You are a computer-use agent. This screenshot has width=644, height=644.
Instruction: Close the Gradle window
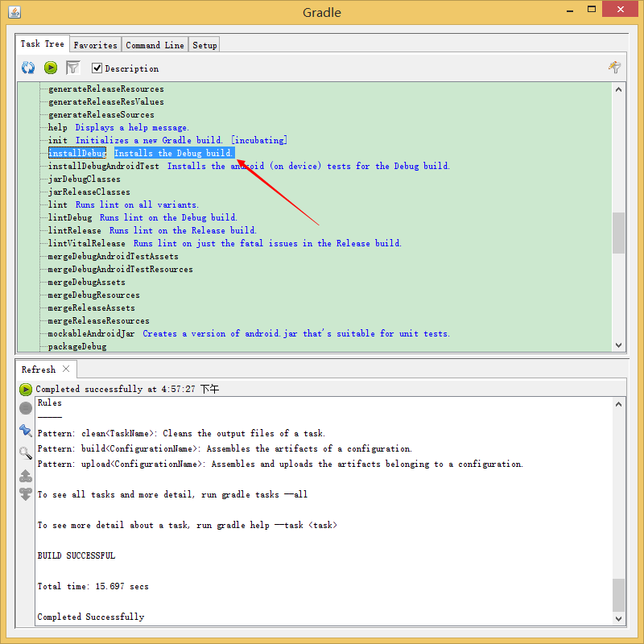tap(620, 9)
